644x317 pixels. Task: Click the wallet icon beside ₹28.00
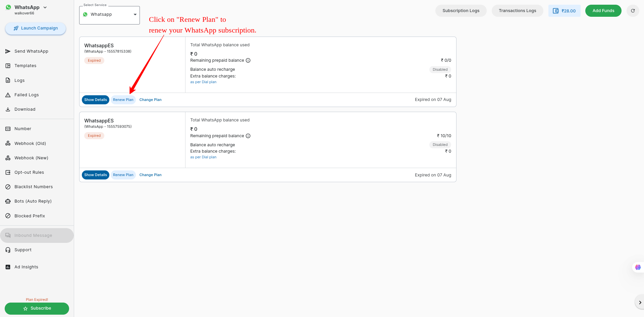point(555,11)
